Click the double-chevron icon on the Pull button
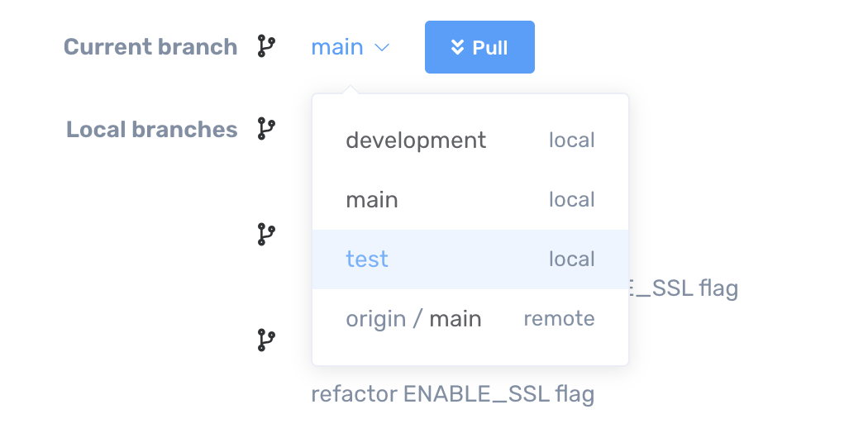Image resolution: width=868 pixels, height=433 pixels. [457, 47]
